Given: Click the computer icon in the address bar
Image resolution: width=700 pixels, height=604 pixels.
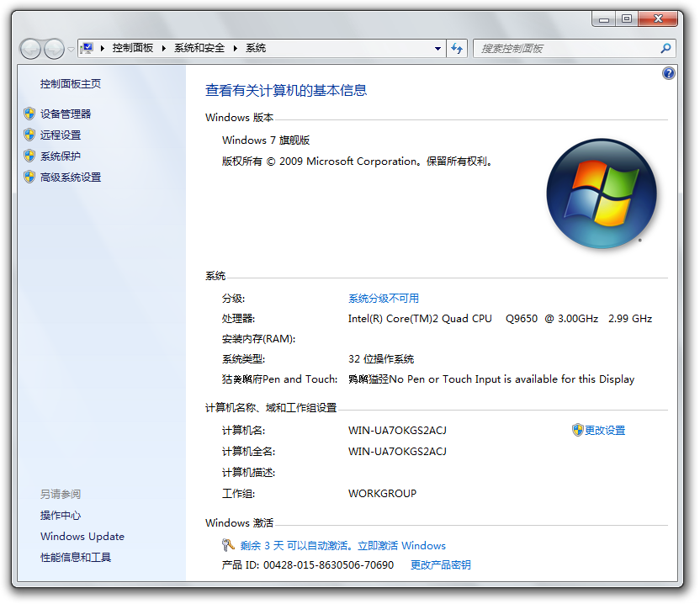Looking at the screenshot, I should (87, 48).
